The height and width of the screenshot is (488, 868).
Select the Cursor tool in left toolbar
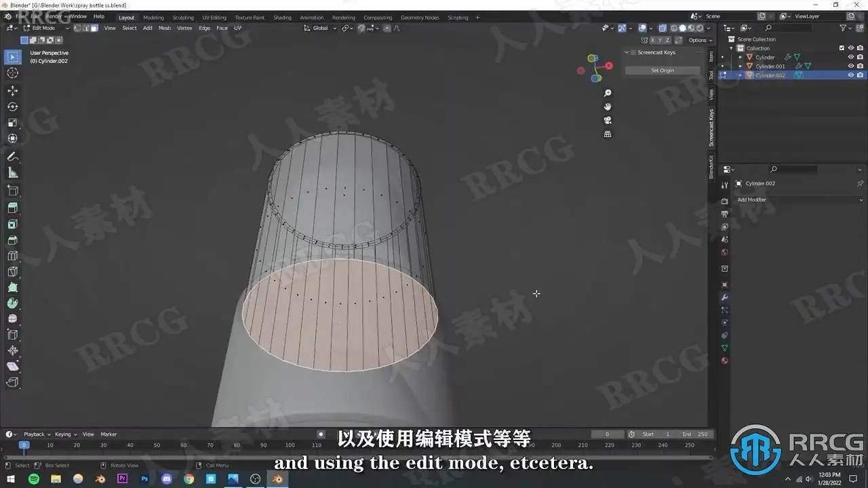(x=12, y=73)
